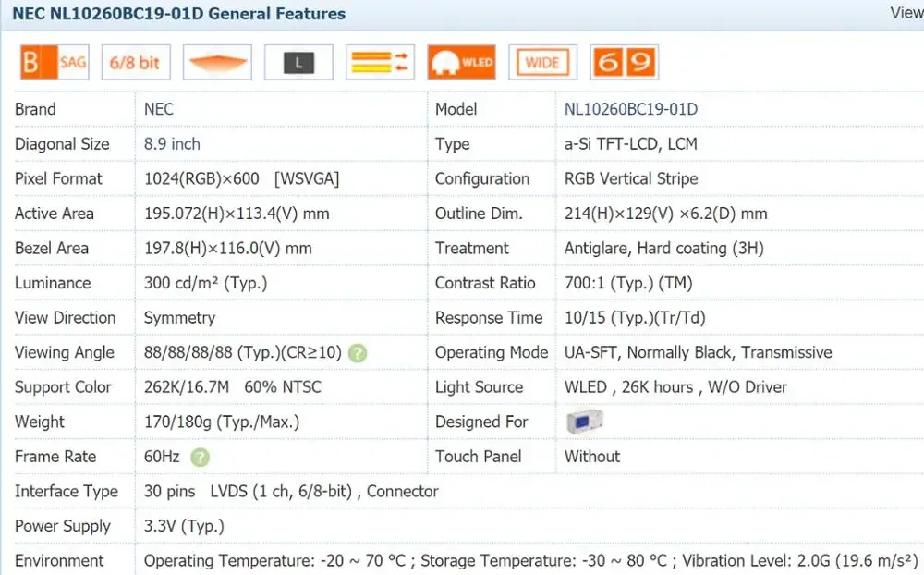Click the Light Source row label
This screenshot has width=924, height=575.
pyautogui.click(x=479, y=387)
